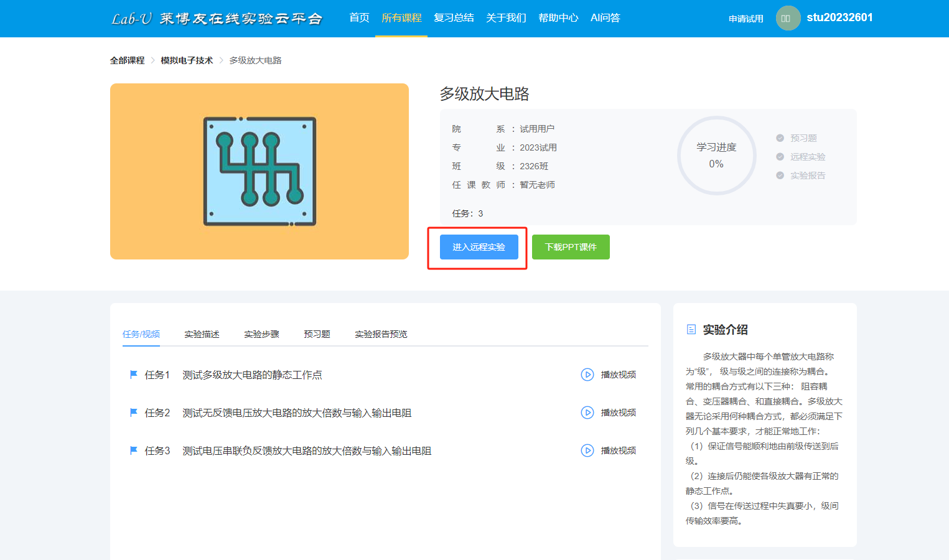Click play icon for Task 2 video
The image size is (949, 560).
587,413
